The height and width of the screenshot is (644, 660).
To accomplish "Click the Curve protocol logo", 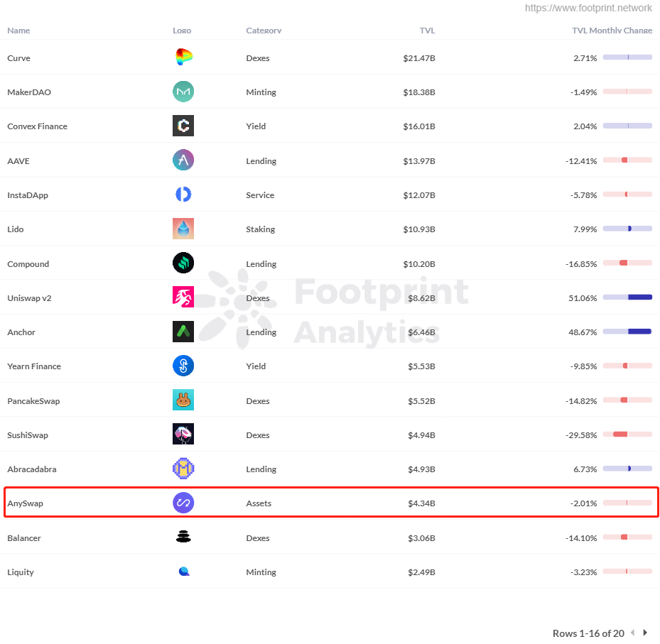I will (x=183, y=58).
